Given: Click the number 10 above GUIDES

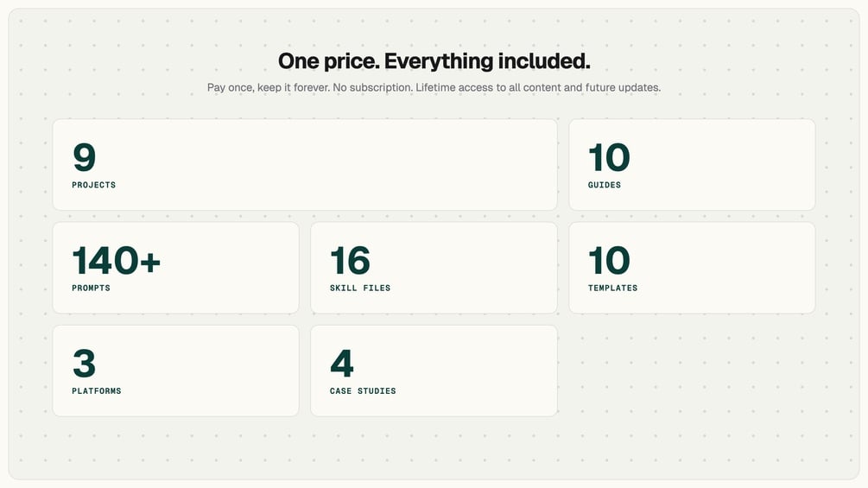Looking at the screenshot, I should pos(609,158).
